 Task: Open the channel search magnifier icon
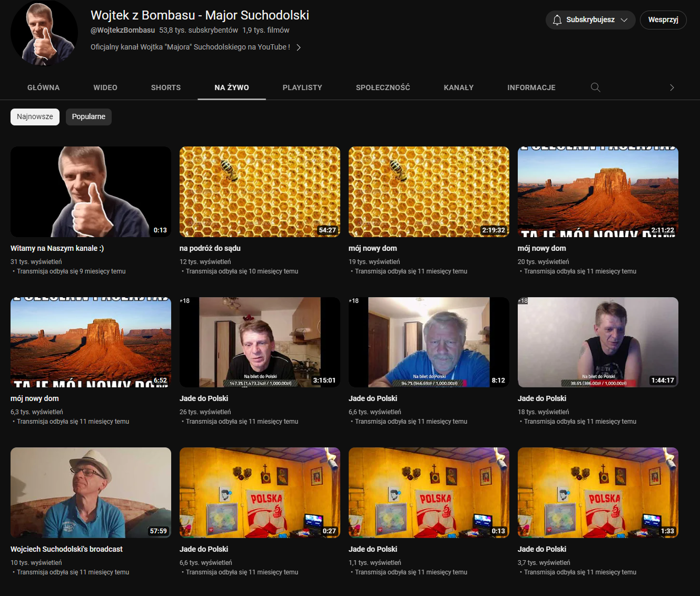coord(596,87)
